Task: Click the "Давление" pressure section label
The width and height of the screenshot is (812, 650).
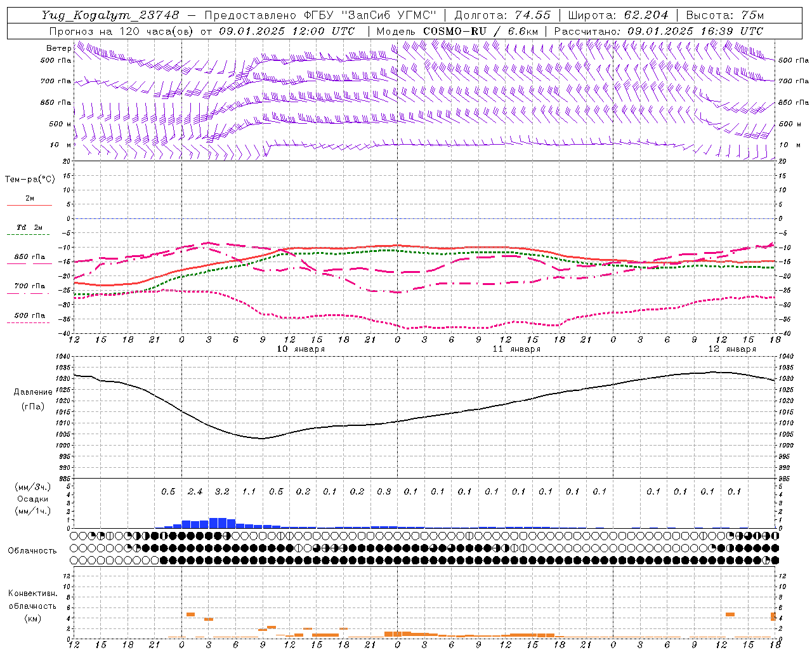Action: click(x=33, y=392)
